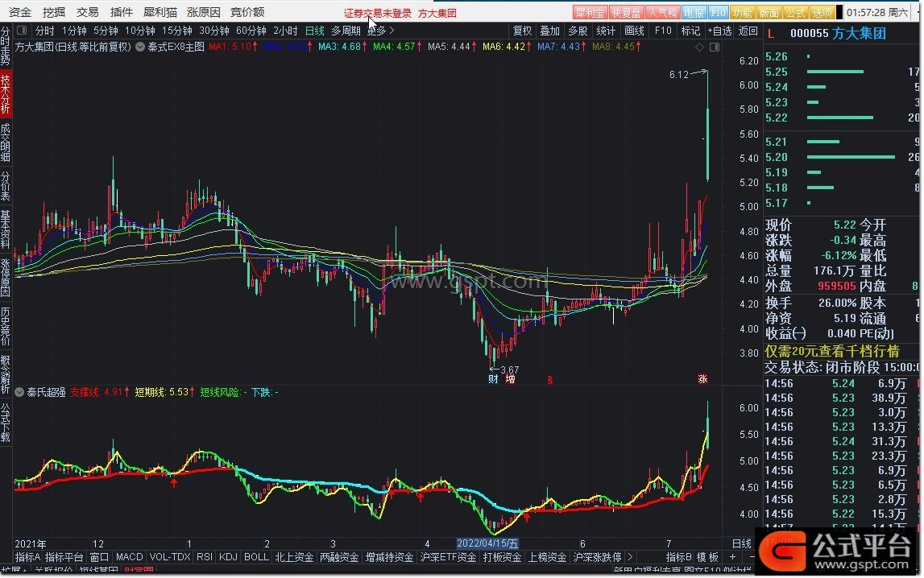Screen dimensions: 924x578
Task: Select the 沪深ETF资金 indicator tab
Action: pos(448,557)
